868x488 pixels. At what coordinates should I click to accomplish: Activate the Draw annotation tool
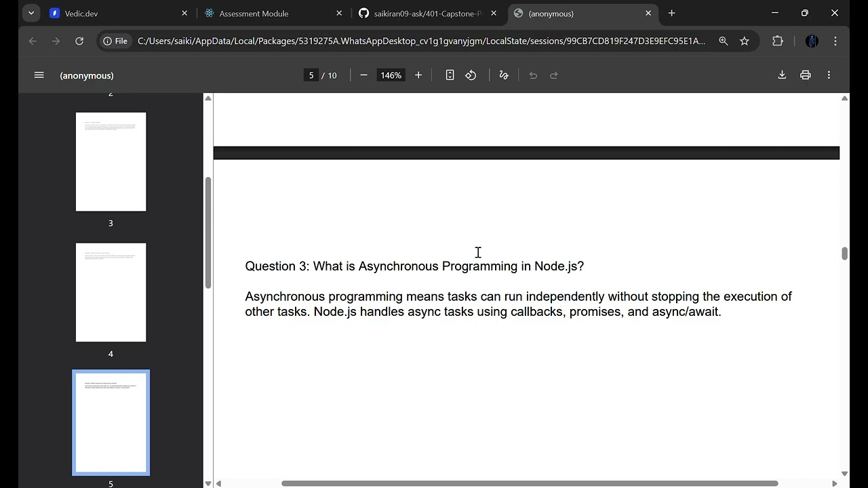[x=504, y=75]
